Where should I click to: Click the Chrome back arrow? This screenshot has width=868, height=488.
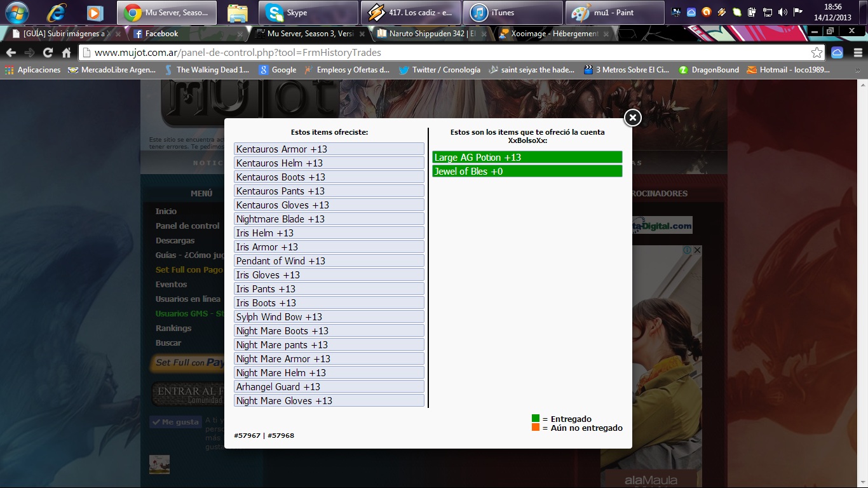[11, 53]
